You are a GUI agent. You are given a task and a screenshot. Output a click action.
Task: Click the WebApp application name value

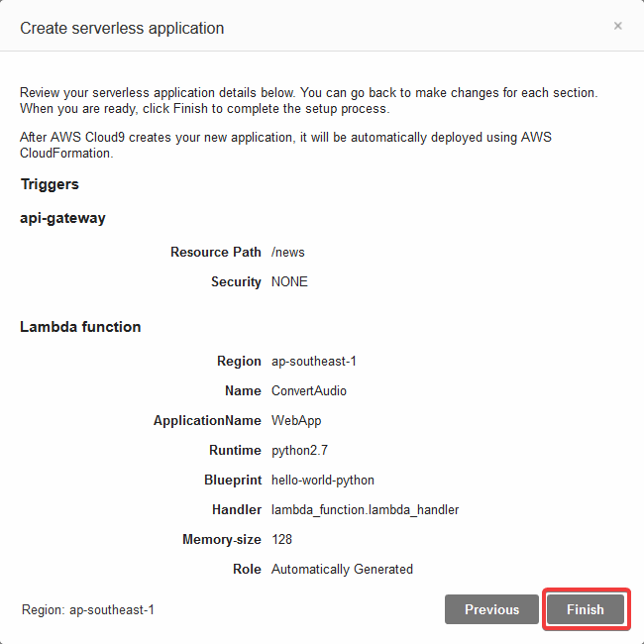(x=296, y=420)
